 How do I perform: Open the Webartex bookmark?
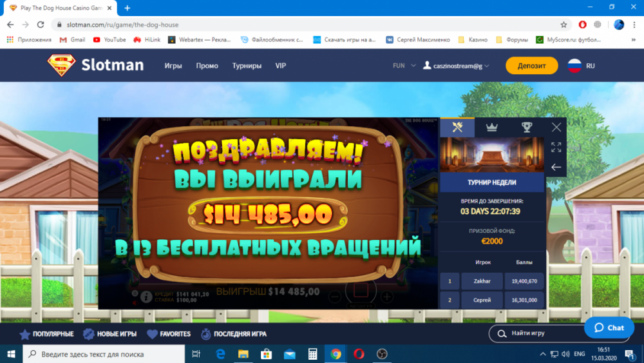[x=200, y=39]
